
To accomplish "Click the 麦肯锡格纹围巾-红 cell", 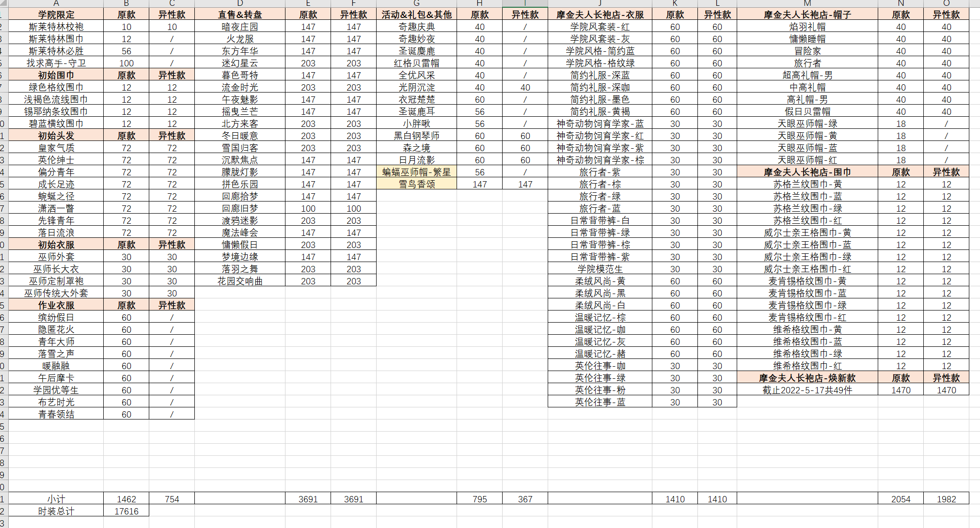I will point(807,317).
